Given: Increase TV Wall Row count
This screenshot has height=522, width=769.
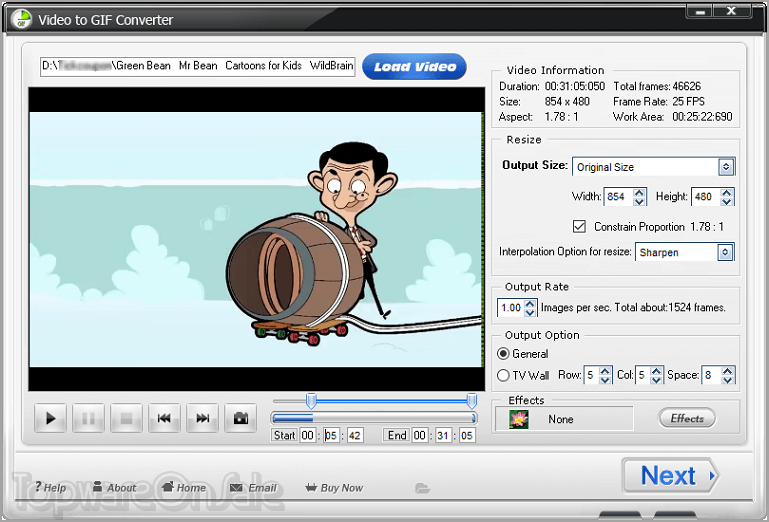Looking at the screenshot, I should tap(605, 371).
